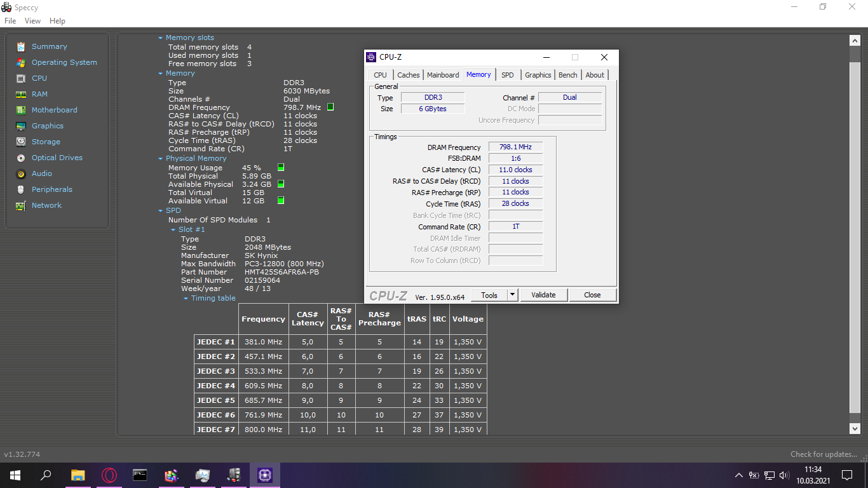This screenshot has height=488, width=868.
Task: Select the Peripherals mouse icon in sidebar
Action: coord(21,189)
